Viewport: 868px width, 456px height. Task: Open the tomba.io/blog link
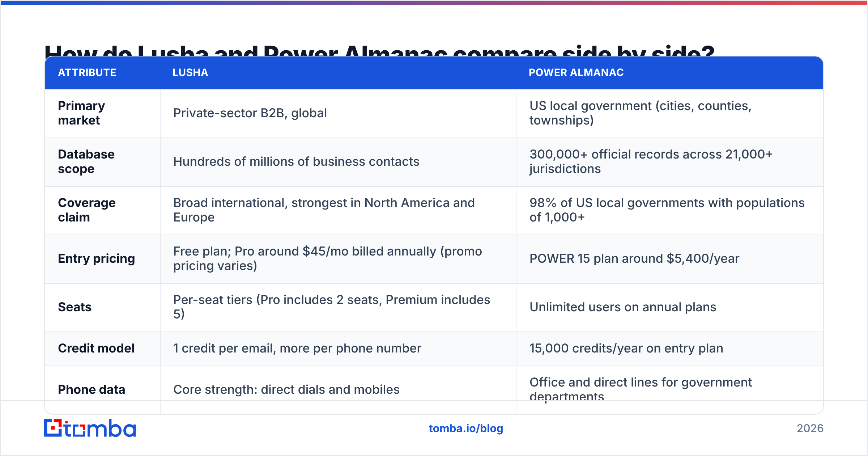[x=466, y=428]
